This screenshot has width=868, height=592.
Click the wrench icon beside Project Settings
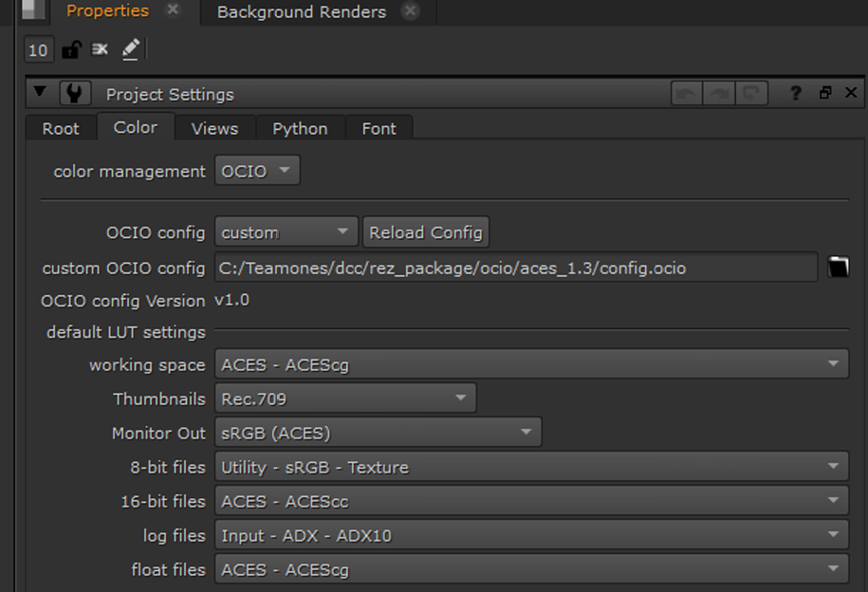74,93
